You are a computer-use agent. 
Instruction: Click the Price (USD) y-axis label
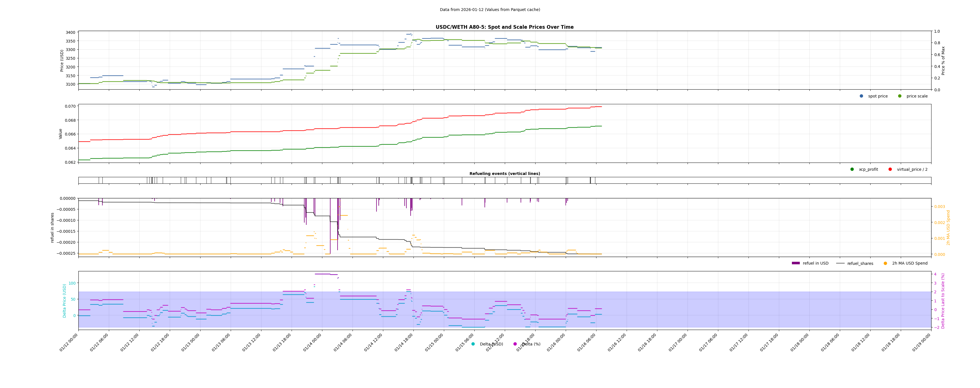[62, 60]
